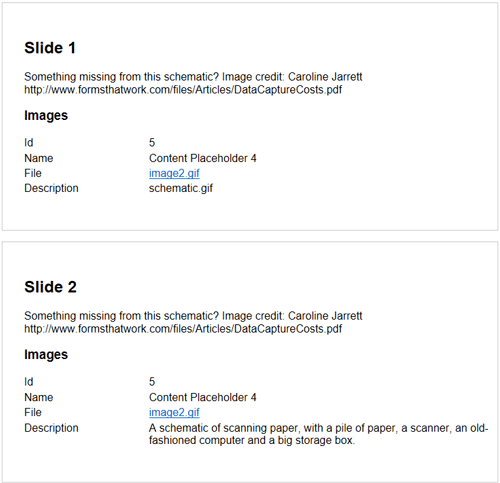Click the Id value 5 in Slide 1

pos(152,143)
